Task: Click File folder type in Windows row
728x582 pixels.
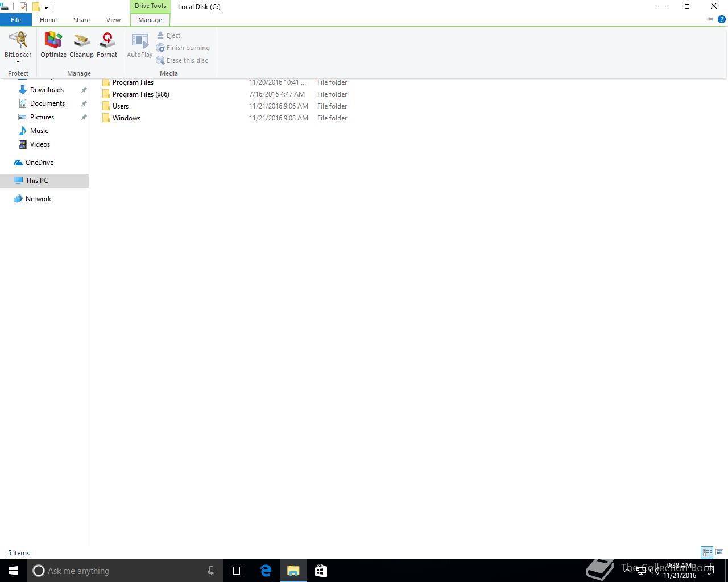Action: click(332, 118)
